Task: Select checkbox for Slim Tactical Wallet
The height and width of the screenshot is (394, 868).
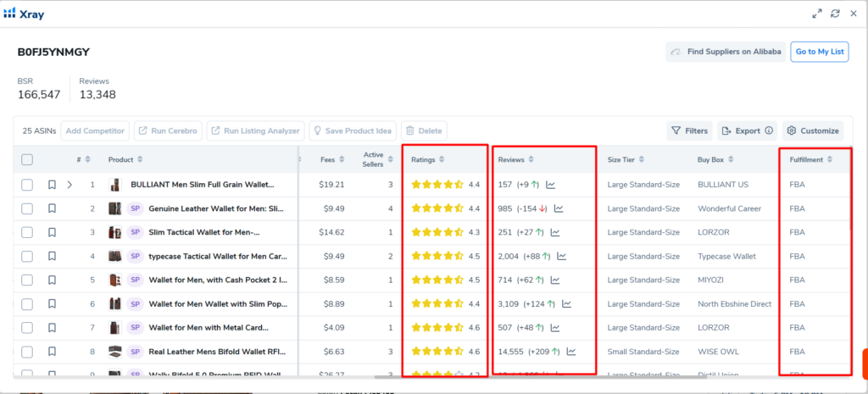Action: 27,232
